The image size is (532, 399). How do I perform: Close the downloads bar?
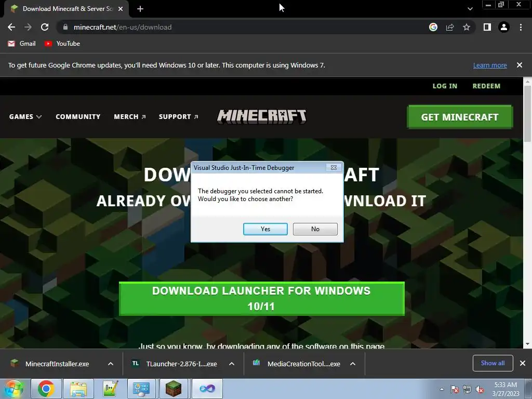523,363
